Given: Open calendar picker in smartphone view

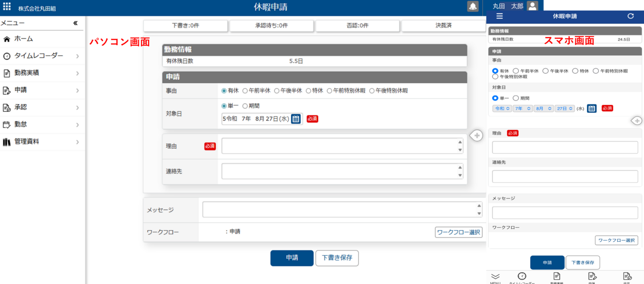Looking at the screenshot, I should tap(592, 108).
